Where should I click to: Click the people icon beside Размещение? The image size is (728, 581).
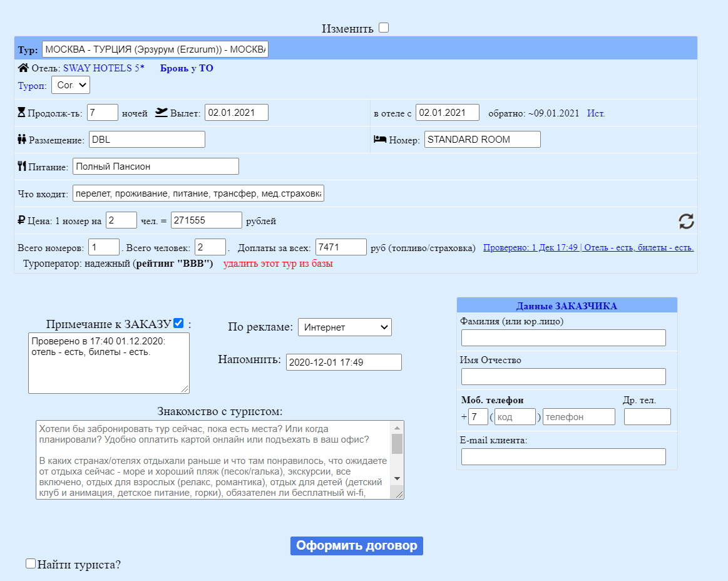tap(22, 139)
